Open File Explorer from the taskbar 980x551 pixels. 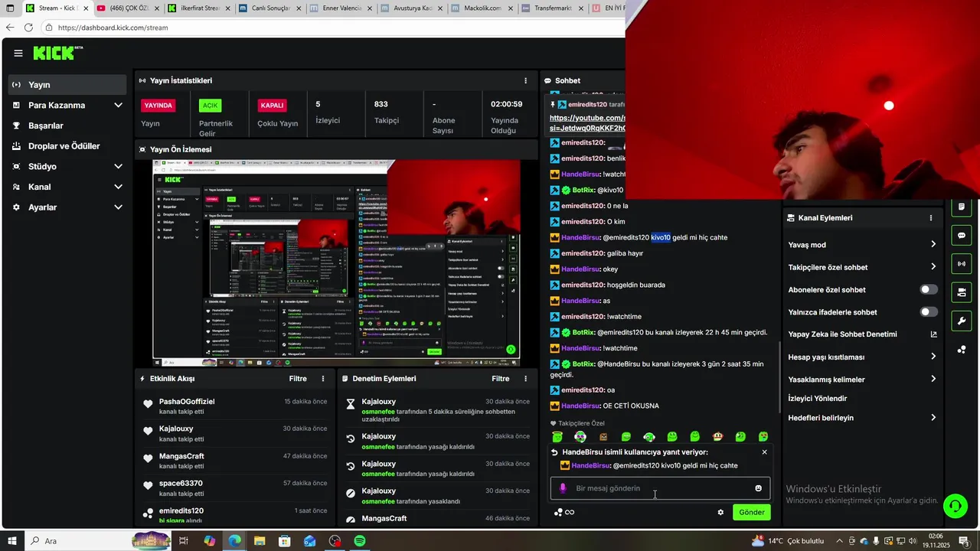[260, 541]
